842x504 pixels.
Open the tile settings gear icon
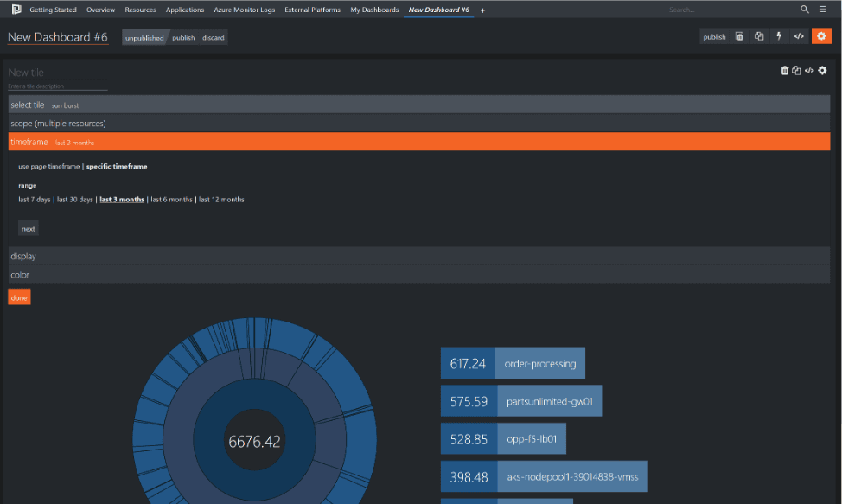pyautogui.click(x=822, y=70)
